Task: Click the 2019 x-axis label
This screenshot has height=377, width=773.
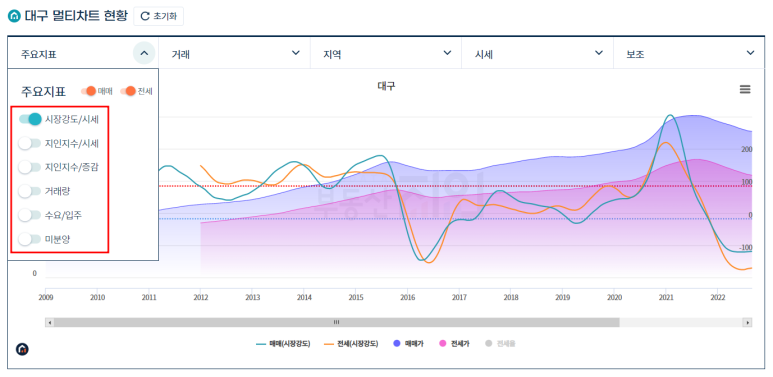Action: 562,298
